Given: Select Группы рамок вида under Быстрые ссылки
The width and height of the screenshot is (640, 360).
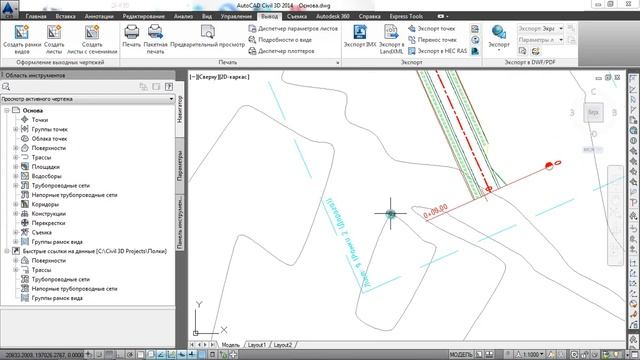Looking at the screenshot, I should click(57, 298).
